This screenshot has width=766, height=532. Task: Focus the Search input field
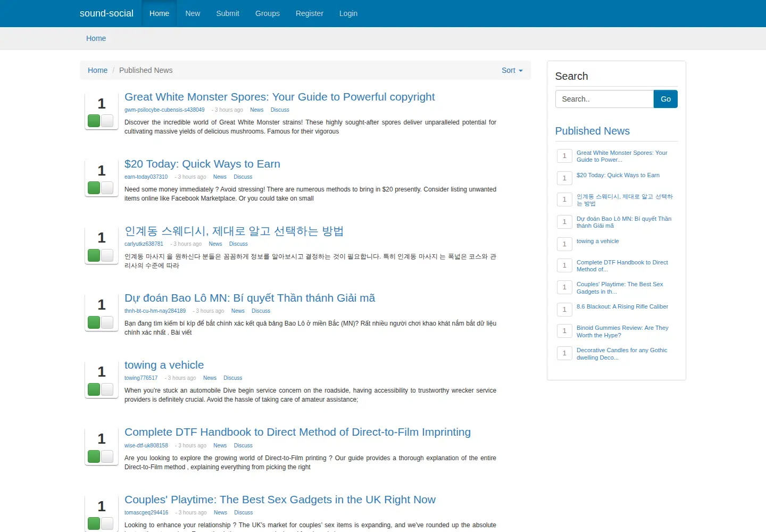(x=604, y=99)
